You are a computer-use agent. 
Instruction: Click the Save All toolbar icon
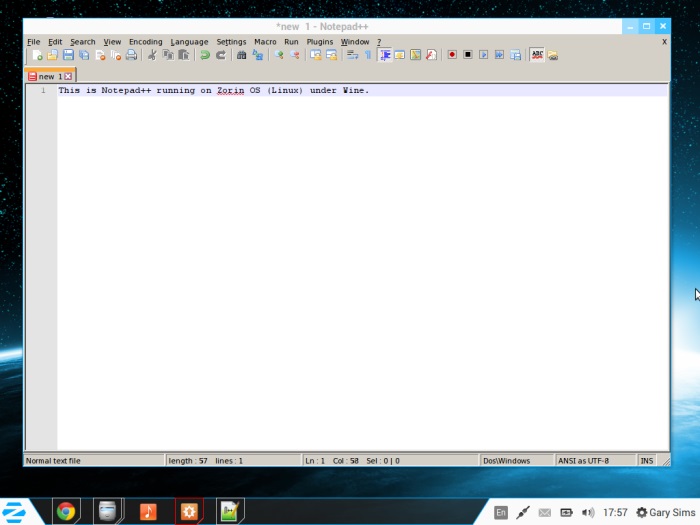click(x=84, y=55)
